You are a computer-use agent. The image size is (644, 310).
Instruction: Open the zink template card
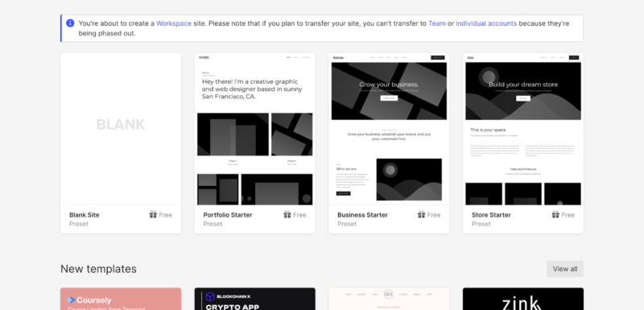click(x=522, y=299)
